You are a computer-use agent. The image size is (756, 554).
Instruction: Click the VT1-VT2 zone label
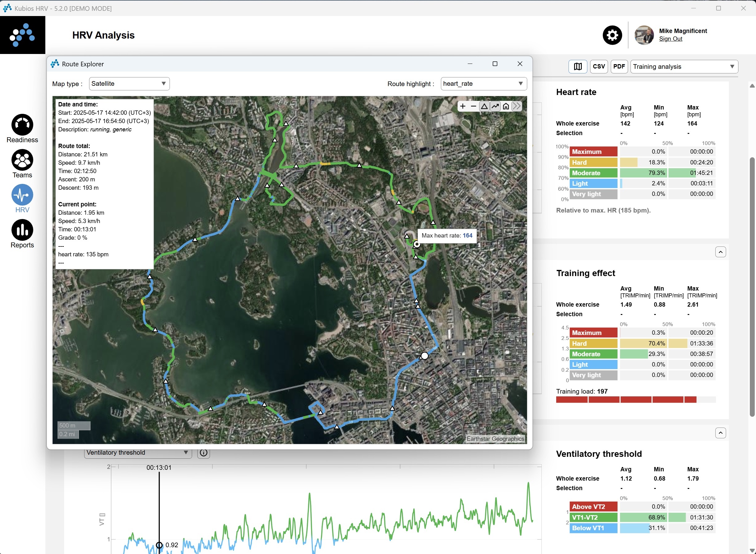click(593, 517)
